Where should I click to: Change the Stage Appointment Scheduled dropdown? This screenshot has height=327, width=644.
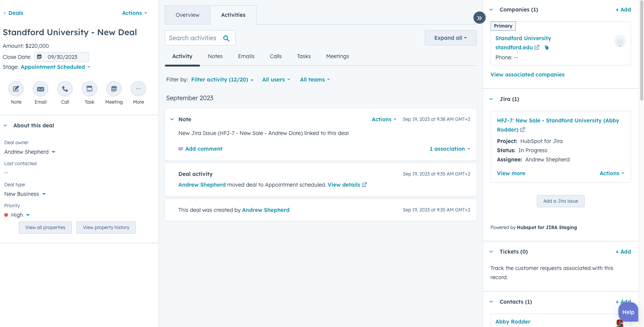pyautogui.click(x=55, y=67)
